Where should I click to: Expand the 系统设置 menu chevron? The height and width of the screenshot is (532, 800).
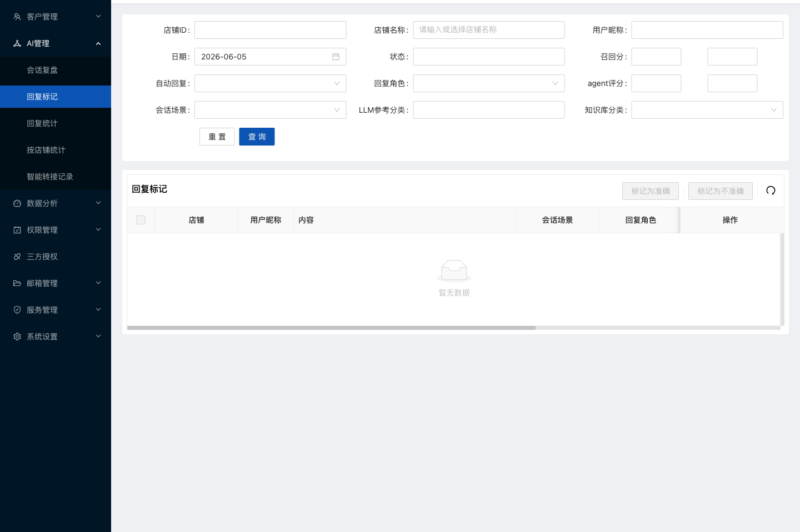98,337
